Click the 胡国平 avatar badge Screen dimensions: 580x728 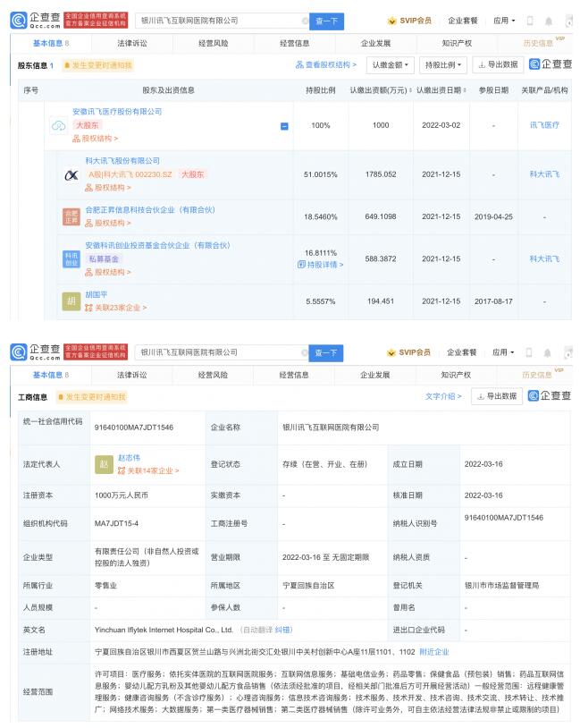click(71, 301)
